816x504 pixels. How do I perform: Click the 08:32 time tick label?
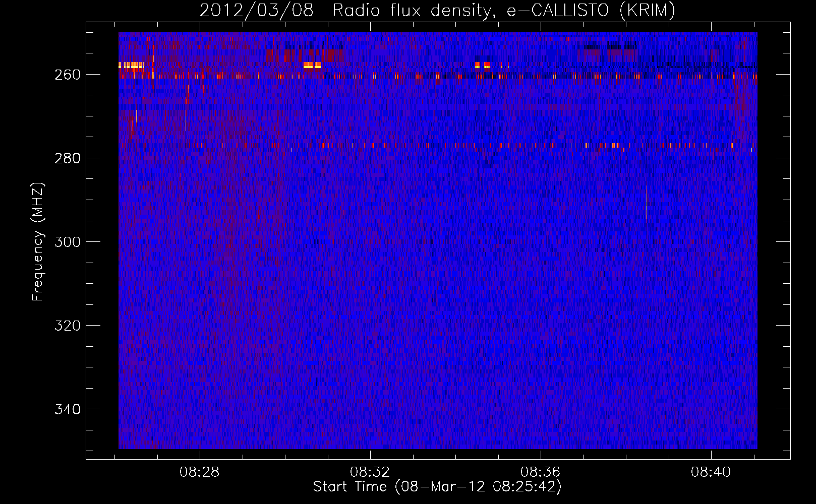[370, 472]
